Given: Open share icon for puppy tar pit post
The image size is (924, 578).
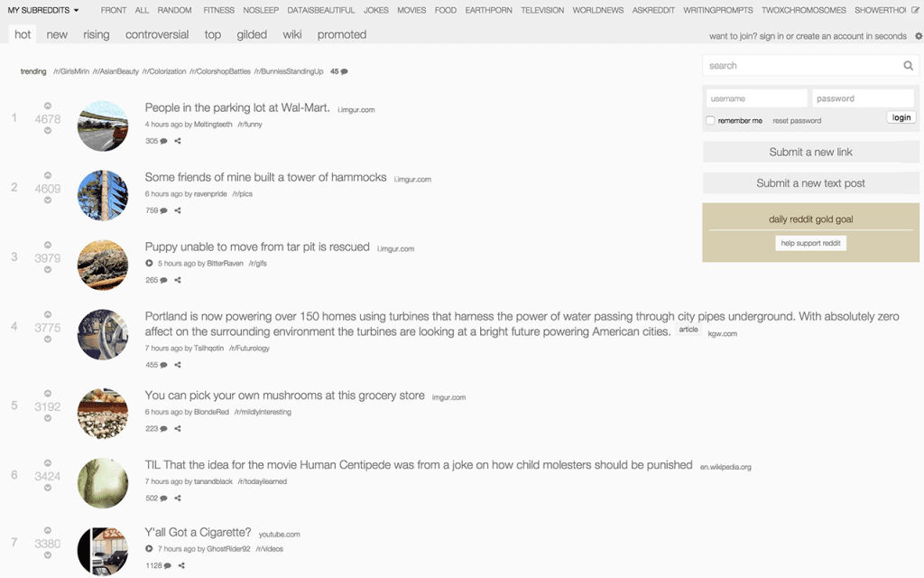Looking at the screenshot, I should tap(178, 280).
